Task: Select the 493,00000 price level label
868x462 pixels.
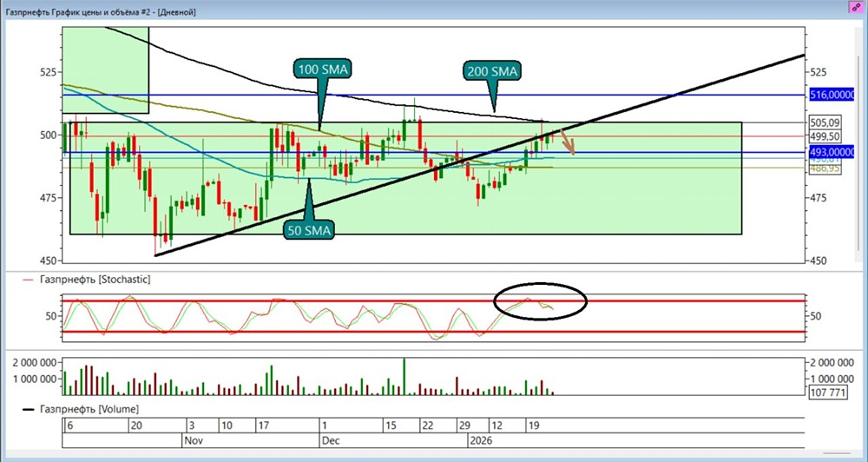Action: 832,152
